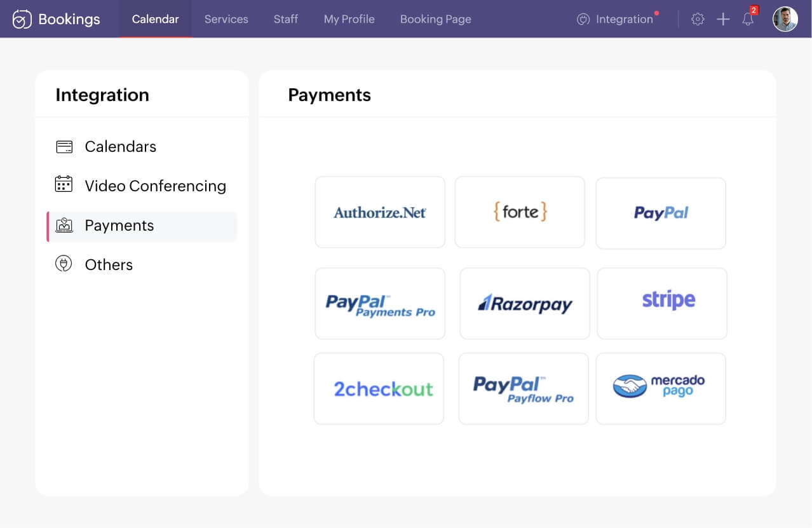812x528 pixels.
Task: Choose the forte payment card
Action: coord(520,212)
